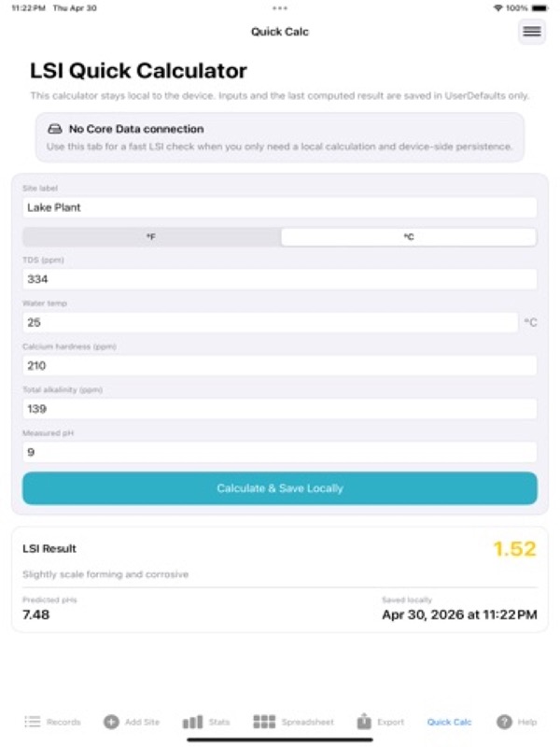Viewport: 560px width, 747px height.
Task: Tap the Add Site plus icon
Action: [111, 722]
